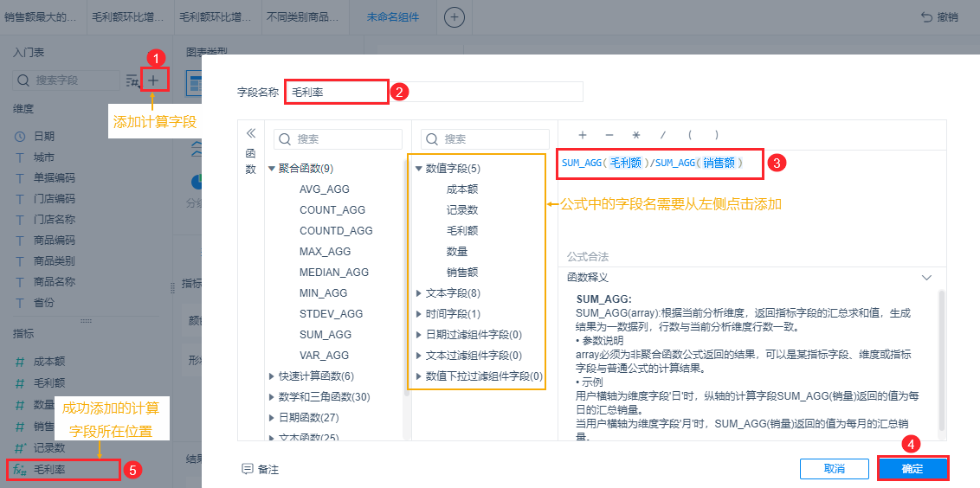980x488 pixels.
Task: Click the field search box in dialog
Action: (485, 138)
